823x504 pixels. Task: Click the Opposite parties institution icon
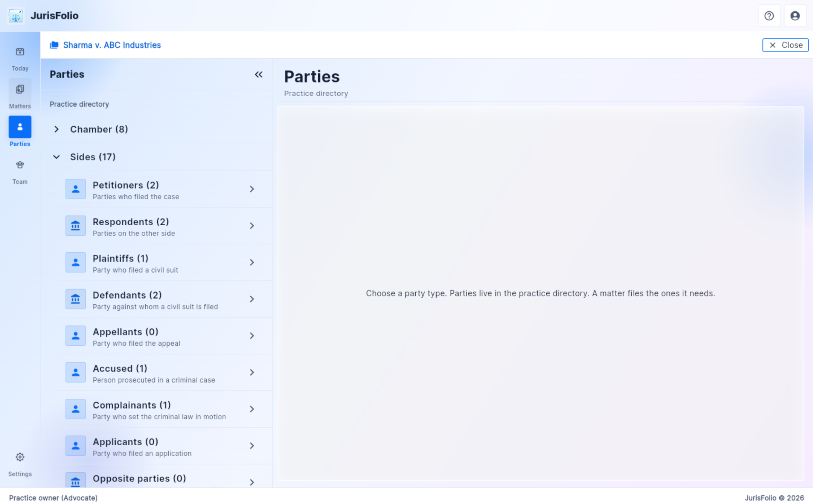(75, 480)
